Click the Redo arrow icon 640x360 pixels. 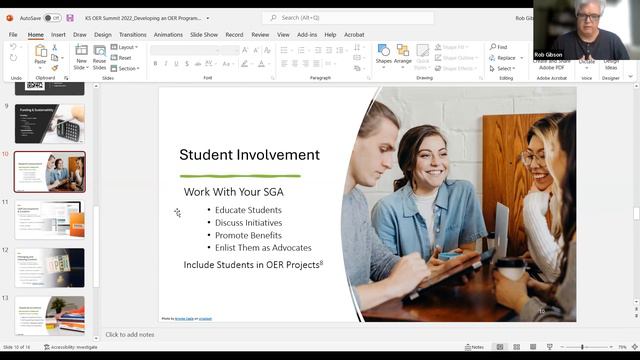(13, 58)
